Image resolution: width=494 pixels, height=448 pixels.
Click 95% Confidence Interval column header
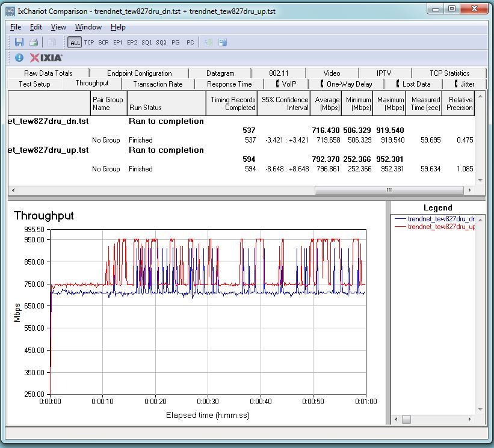tap(284, 103)
